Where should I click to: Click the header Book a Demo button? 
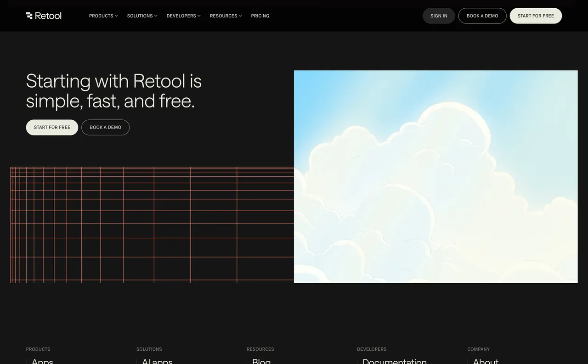[x=482, y=16]
